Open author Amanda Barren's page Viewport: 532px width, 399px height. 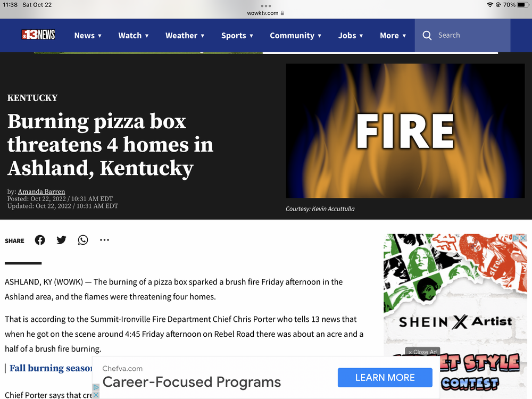(41, 192)
